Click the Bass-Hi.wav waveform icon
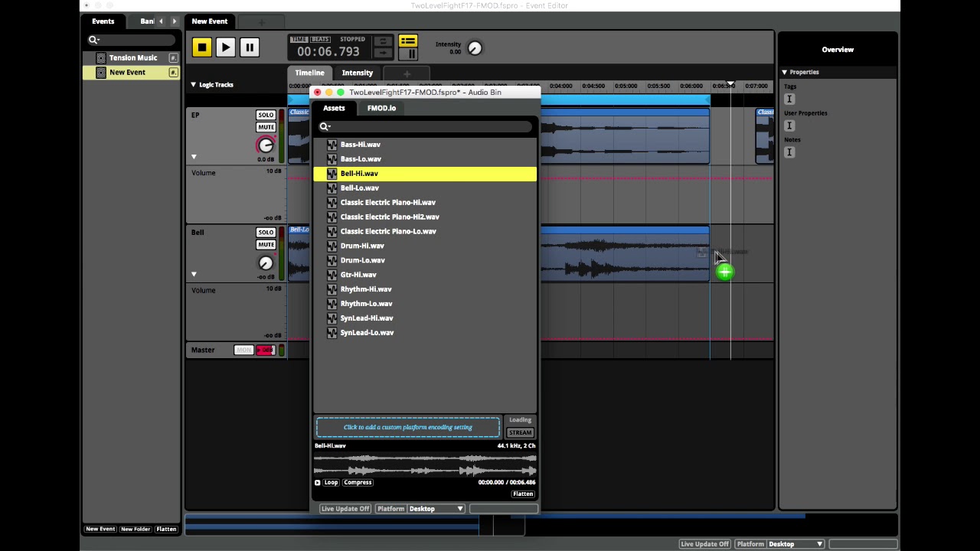 (x=332, y=145)
